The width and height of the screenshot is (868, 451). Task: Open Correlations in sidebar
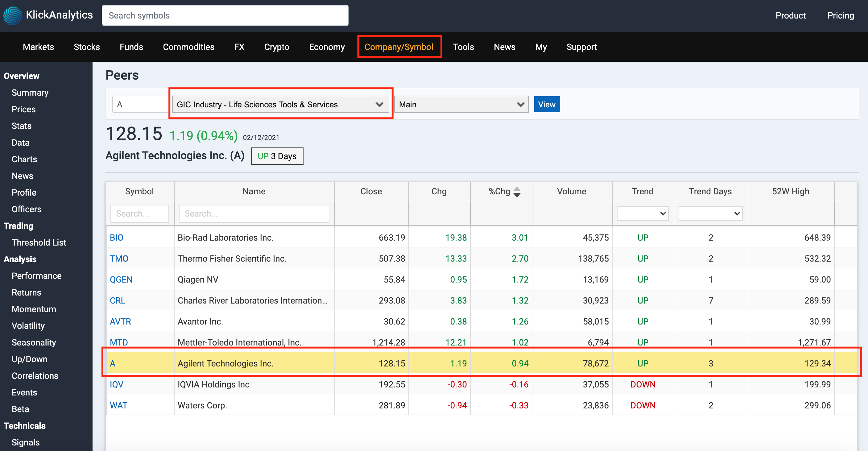[x=35, y=376]
